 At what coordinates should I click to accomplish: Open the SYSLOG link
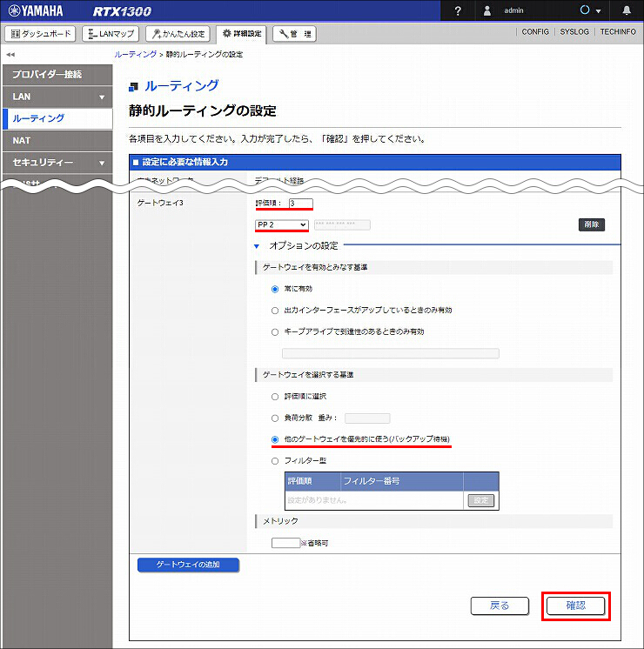pyautogui.click(x=574, y=32)
